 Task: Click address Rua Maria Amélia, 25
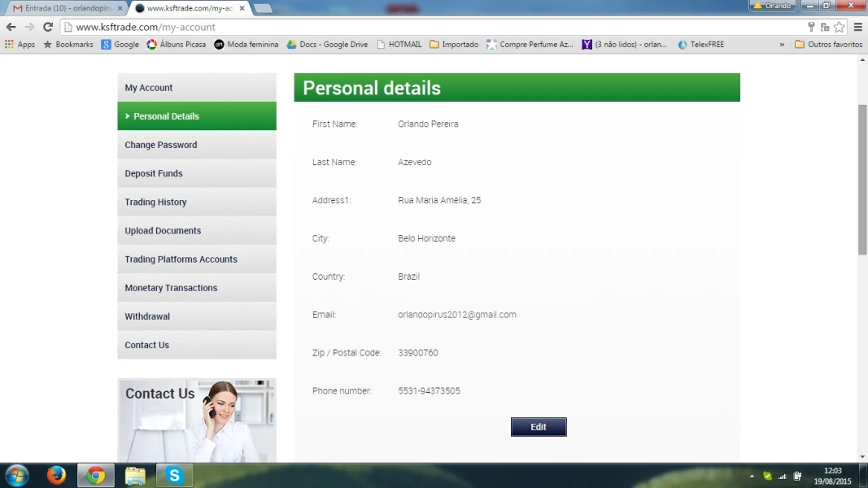(439, 200)
